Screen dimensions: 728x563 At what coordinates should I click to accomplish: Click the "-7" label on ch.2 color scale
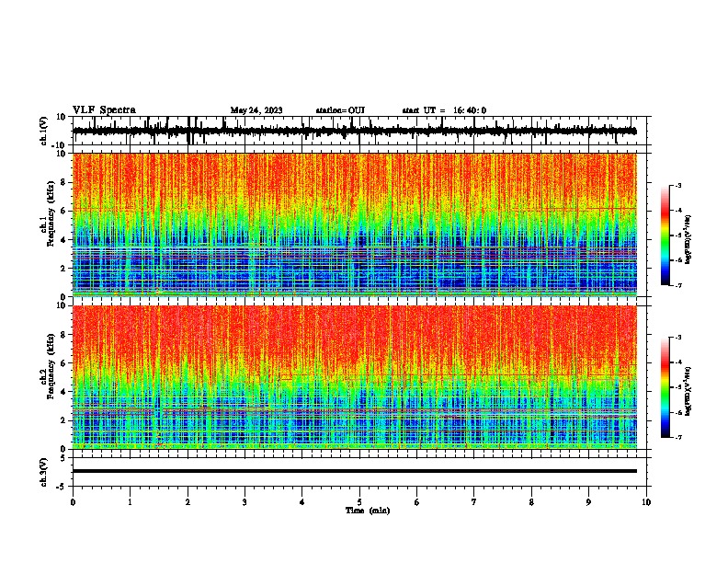pyautogui.click(x=677, y=437)
